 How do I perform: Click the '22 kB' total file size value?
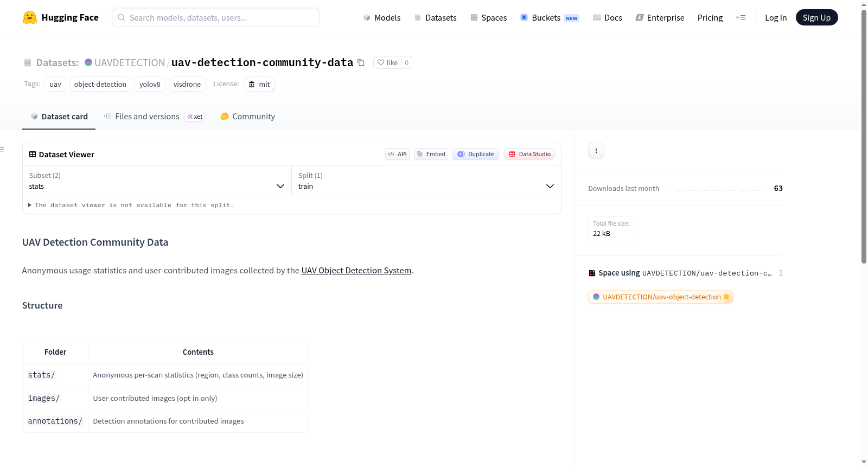coord(602,233)
